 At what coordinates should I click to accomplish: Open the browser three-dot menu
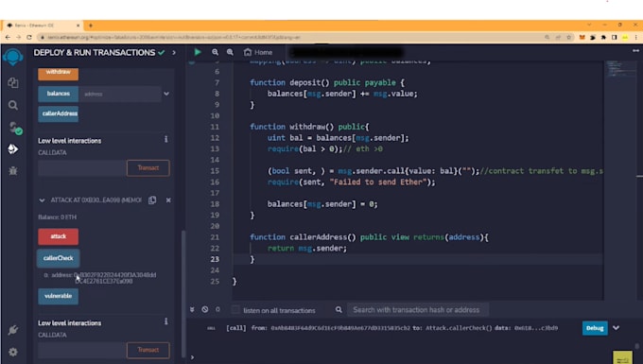pyautogui.click(x=636, y=37)
